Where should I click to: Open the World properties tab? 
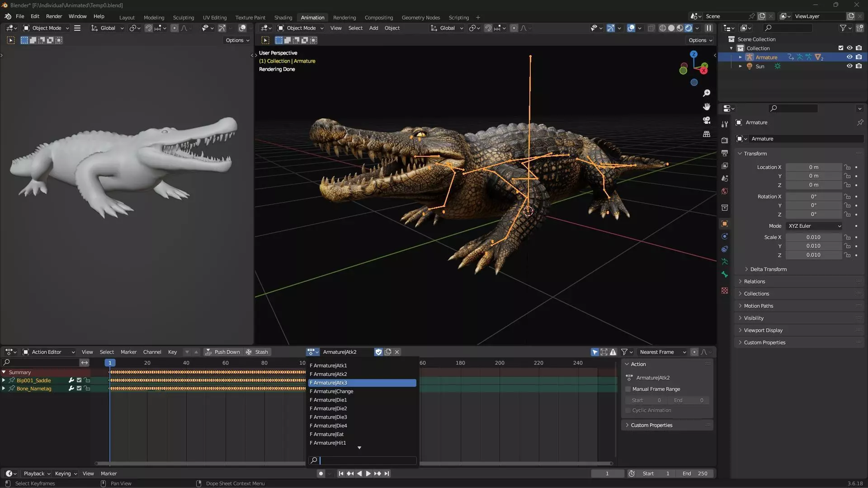click(725, 191)
